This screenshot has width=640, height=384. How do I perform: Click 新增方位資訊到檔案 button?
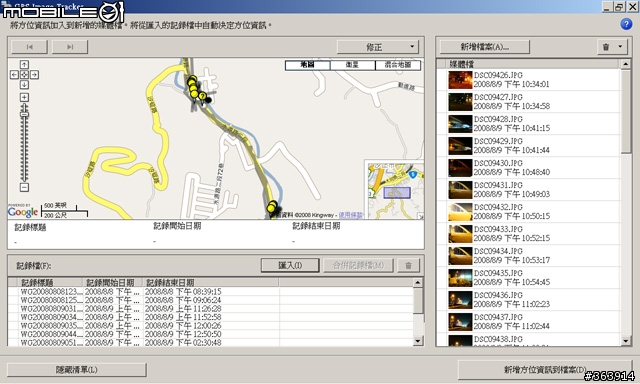[x=545, y=370]
